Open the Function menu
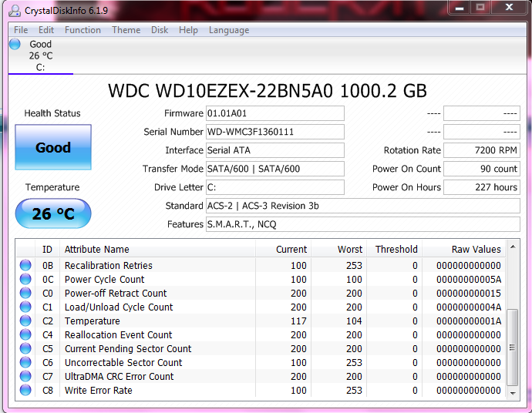532x413 pixels. point(82,30)
